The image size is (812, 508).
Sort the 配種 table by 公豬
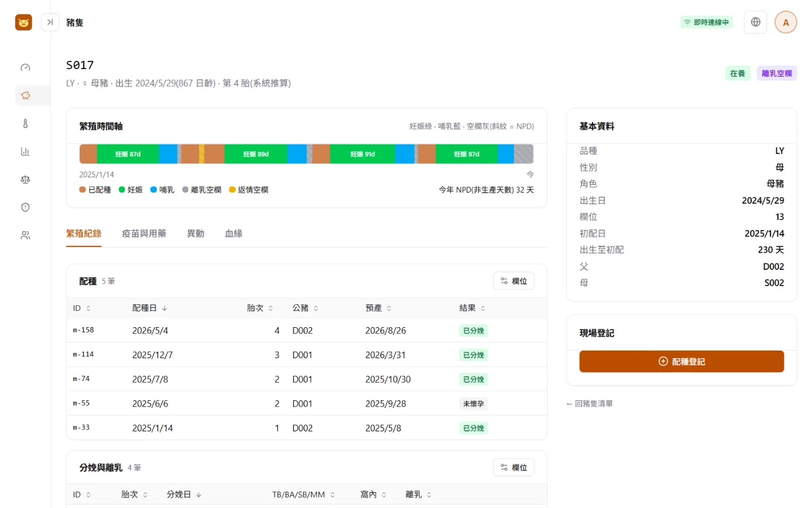click(x=305, y=308)
